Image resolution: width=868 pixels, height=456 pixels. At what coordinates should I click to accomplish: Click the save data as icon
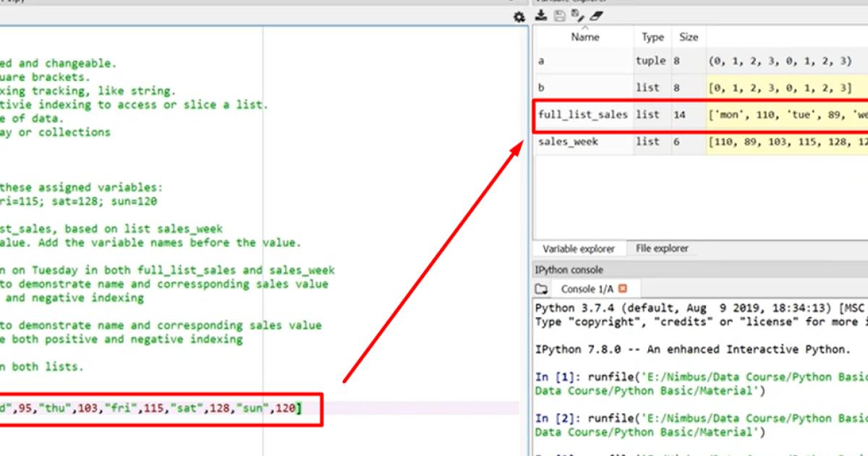pos(577,15)
